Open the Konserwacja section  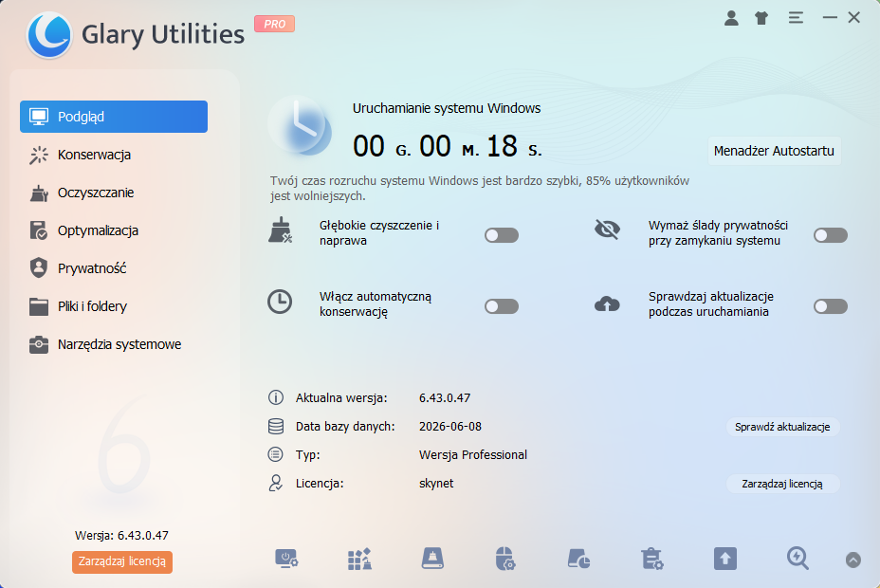coord(114,155)
